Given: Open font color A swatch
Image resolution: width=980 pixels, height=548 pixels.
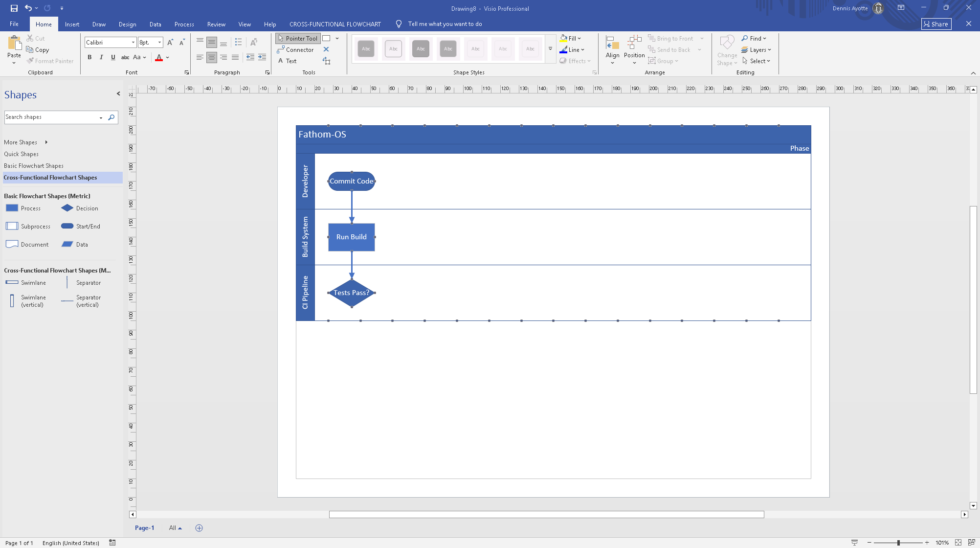Looking at the screenshot, I should tap(159, 57).
